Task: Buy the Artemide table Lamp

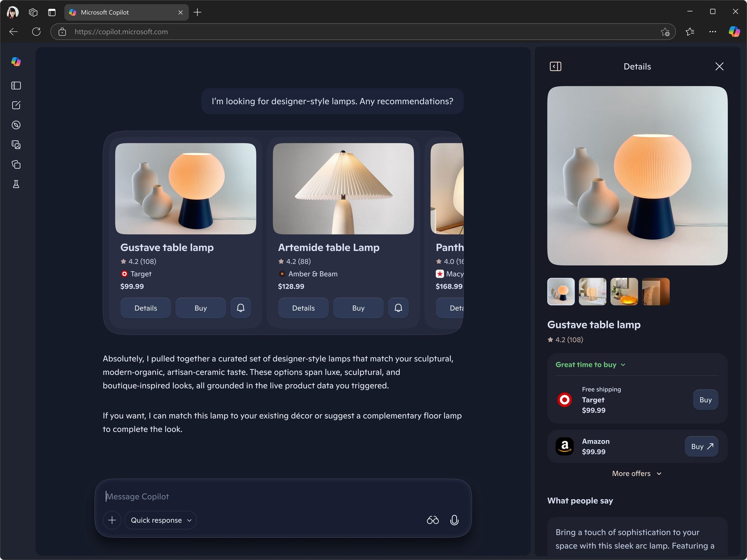Action: (x=358, y=308)
